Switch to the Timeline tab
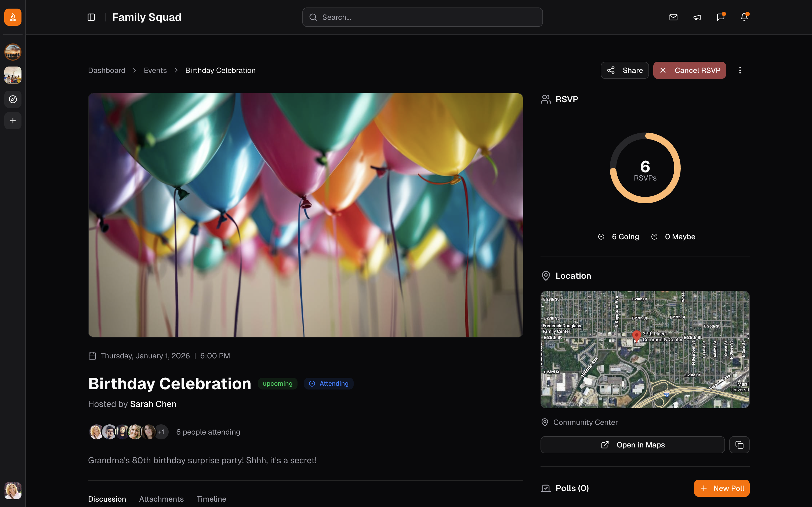This screenshot has width=812, height=507. 211,499
